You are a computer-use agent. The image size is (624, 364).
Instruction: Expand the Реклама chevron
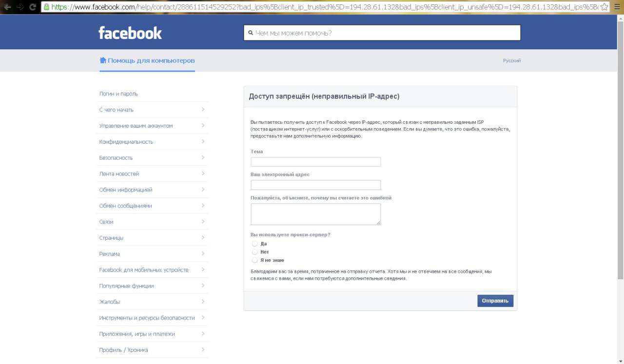pyautogui.click(x=202, y=254)
